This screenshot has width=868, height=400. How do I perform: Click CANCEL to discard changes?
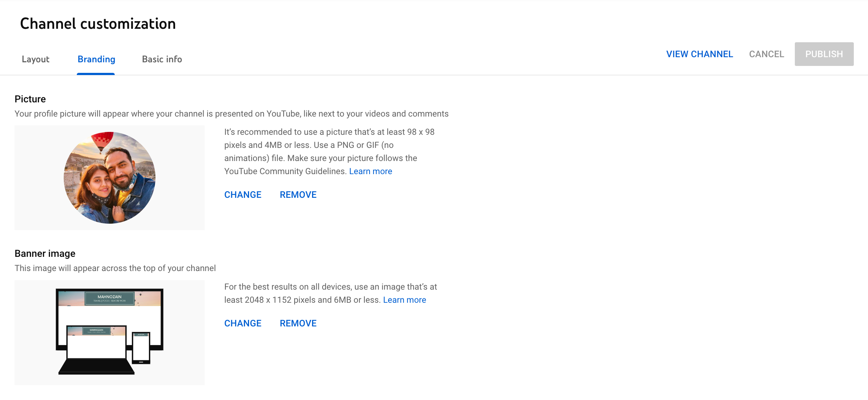767,54
